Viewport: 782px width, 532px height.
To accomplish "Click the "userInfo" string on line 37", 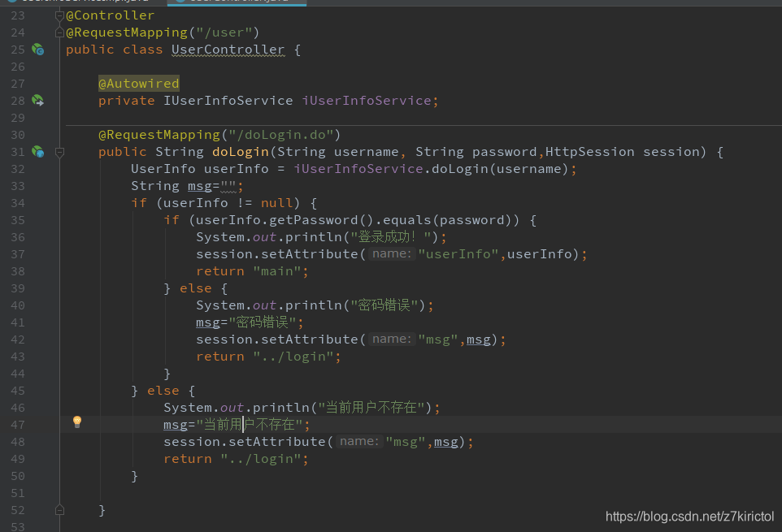I will pyautogui.click(x=458, y=254).
